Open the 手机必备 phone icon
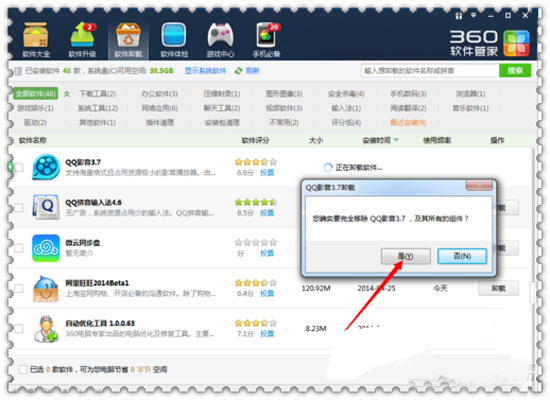 click(266, 35)
